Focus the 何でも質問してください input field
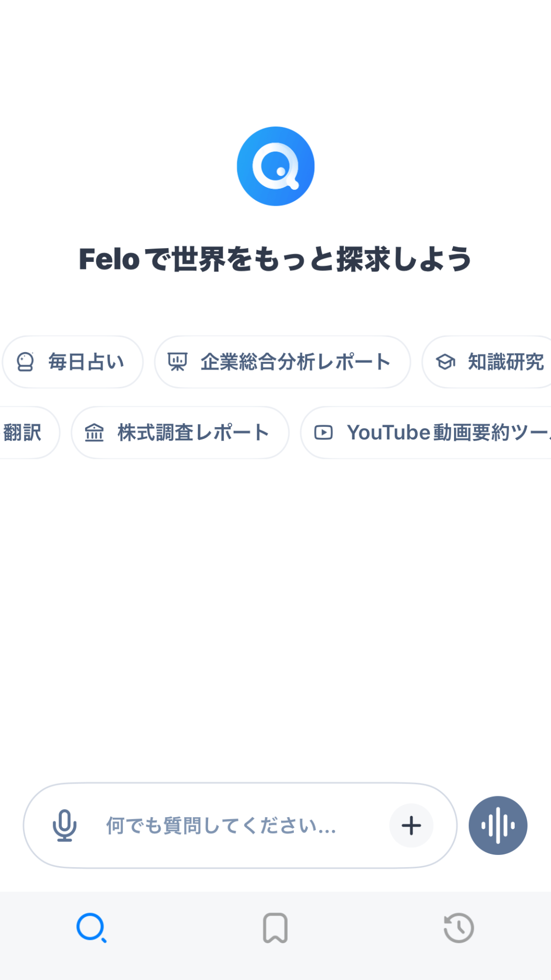 point(240,825)
